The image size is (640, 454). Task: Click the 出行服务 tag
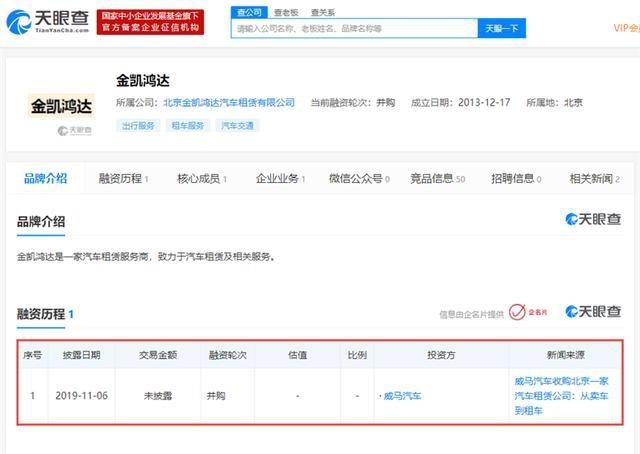click(x=138, y=126)
